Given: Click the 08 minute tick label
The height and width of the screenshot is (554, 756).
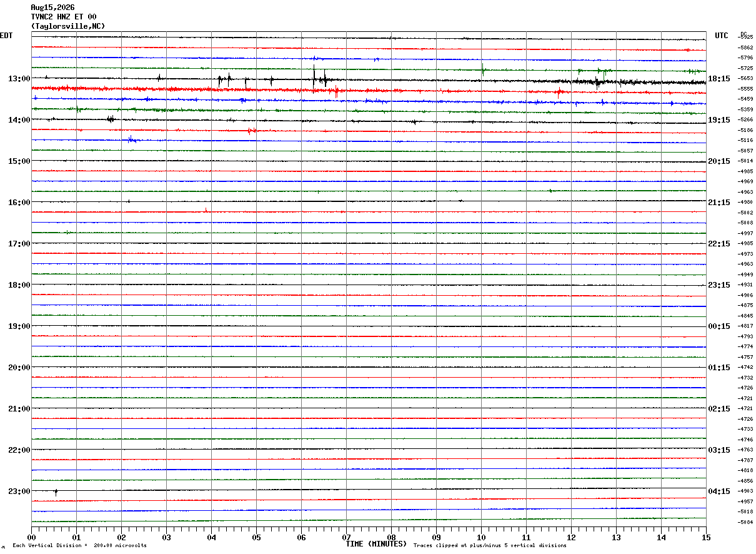Looking at the screenshot, I should click(391, 537).
